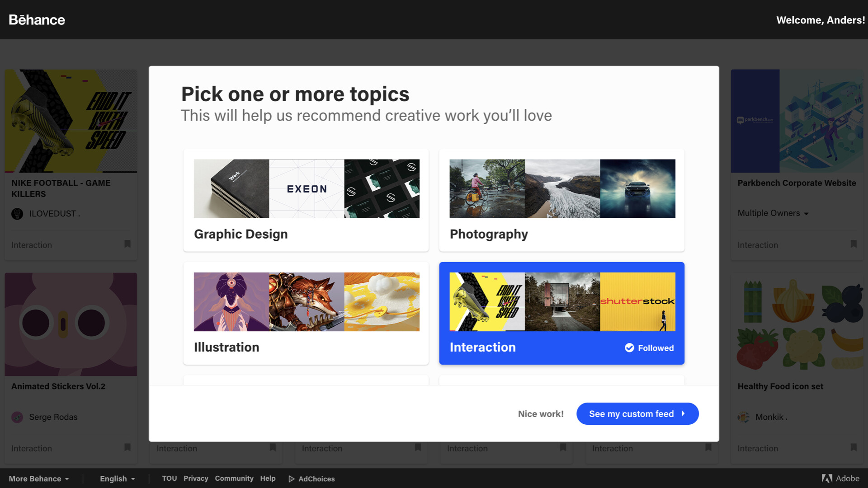Expand the Multiple Owners dropdown
The width and height of the screenshot is (868, 488).
(x=773, y=213)
